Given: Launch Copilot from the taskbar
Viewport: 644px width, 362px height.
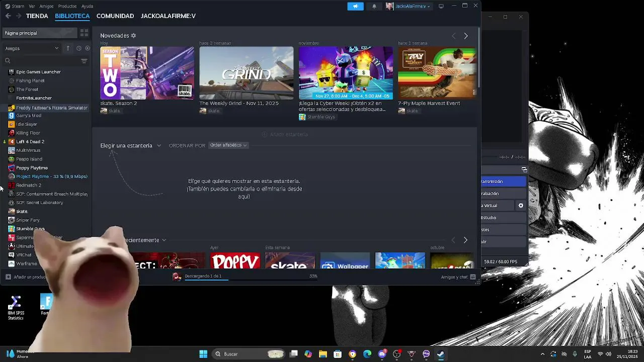Looking at the screenshot, I should click(x=308, y=354).
